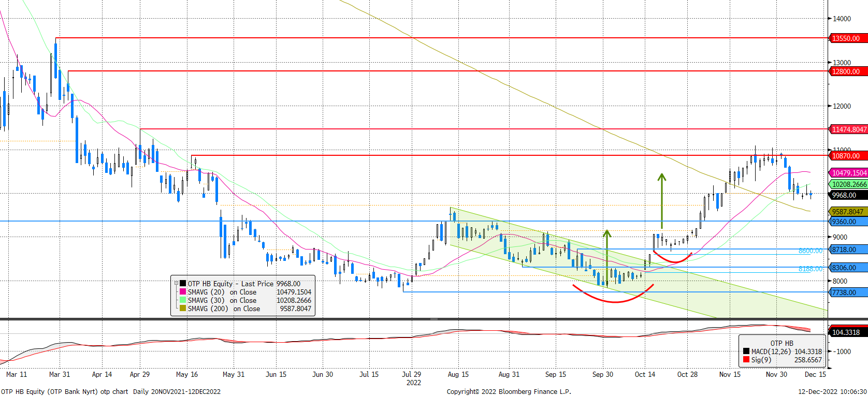Click the 8188.00 level annotation label

(810, 269)
